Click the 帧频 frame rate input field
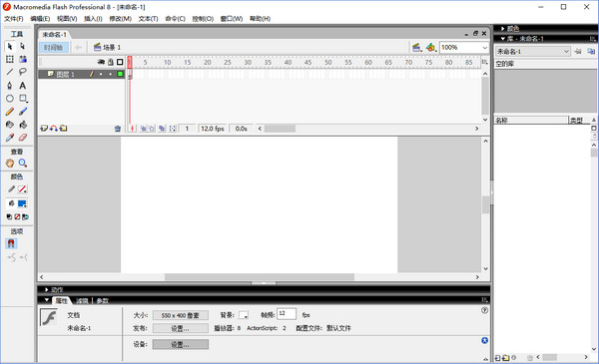Image resolution: width=599 pixels, height=364 pixels. coord(287,314)
